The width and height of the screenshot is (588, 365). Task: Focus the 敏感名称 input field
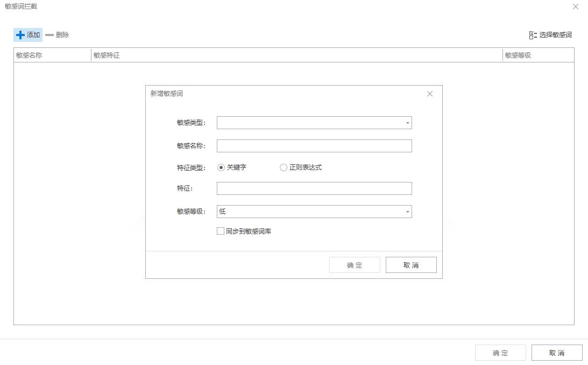(314, 146)
